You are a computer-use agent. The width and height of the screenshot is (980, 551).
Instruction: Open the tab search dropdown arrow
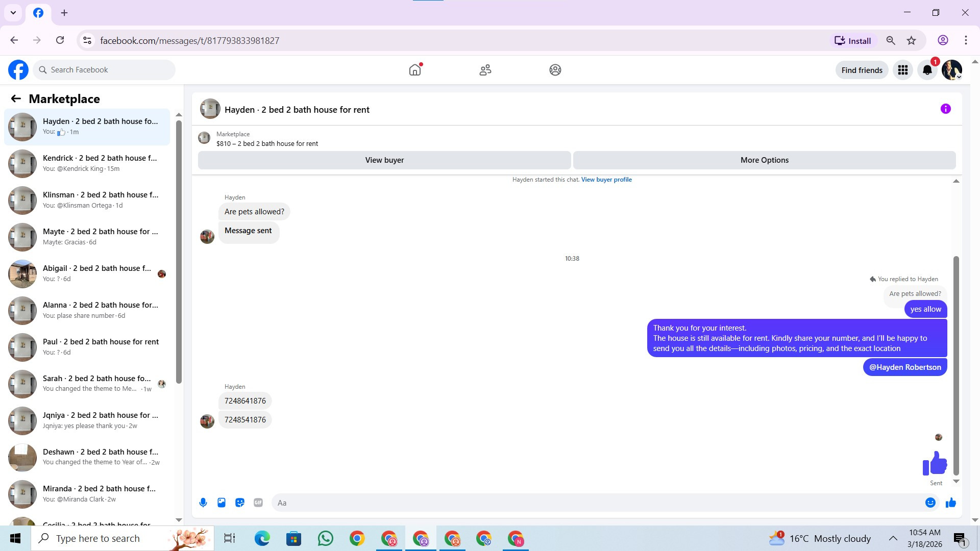(13, 13)
